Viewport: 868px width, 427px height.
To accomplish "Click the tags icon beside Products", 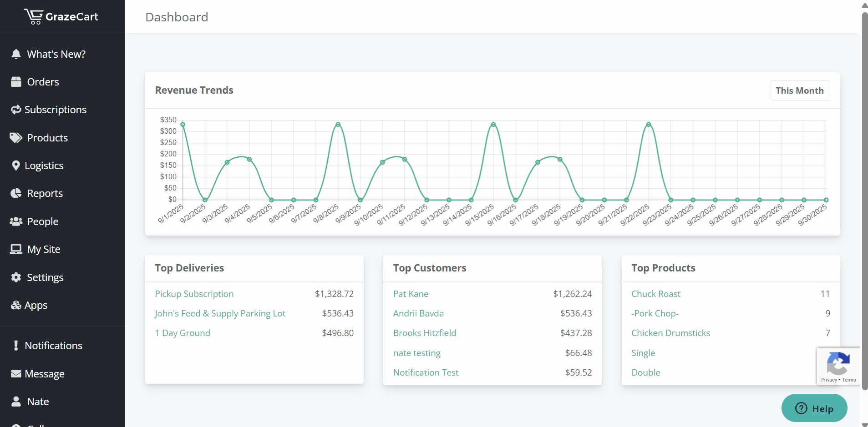I will pos(16,138).
